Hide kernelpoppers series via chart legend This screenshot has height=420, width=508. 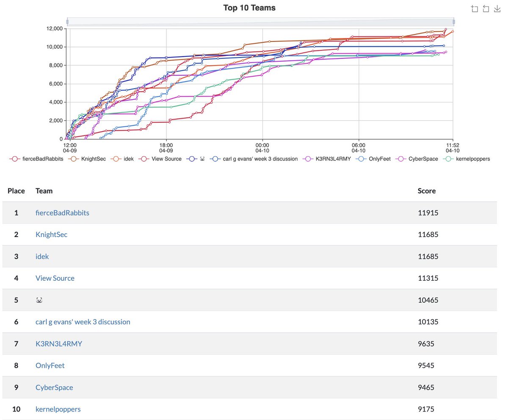(466, 159)
